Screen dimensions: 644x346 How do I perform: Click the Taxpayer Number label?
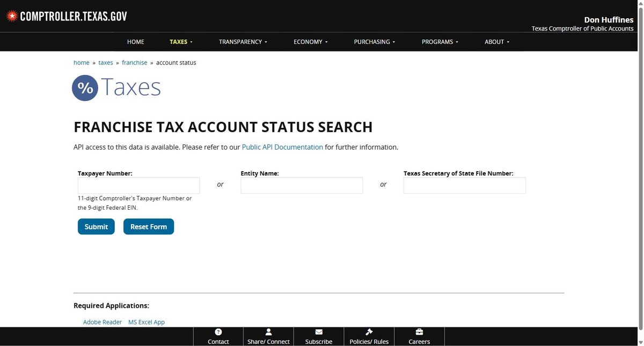105,173
